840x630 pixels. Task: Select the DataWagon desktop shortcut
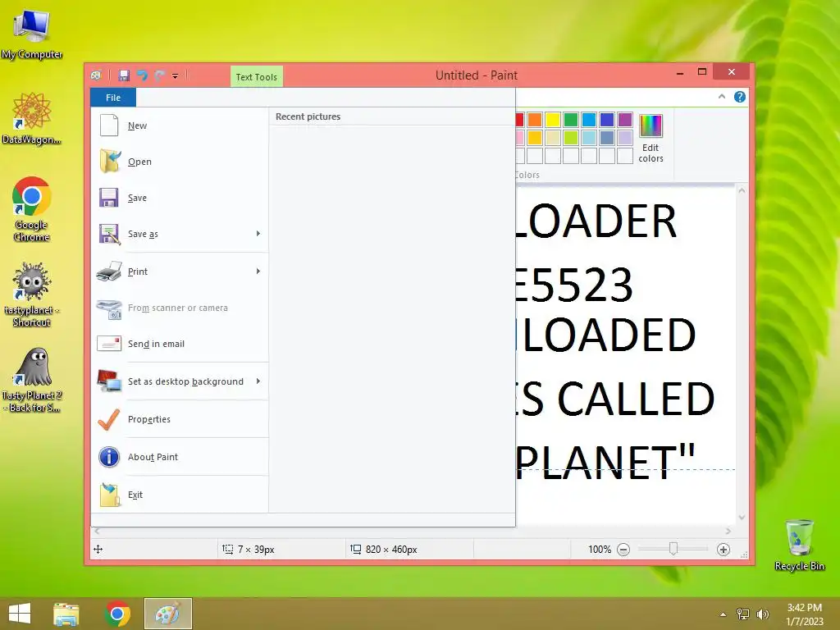pos(32,118)
